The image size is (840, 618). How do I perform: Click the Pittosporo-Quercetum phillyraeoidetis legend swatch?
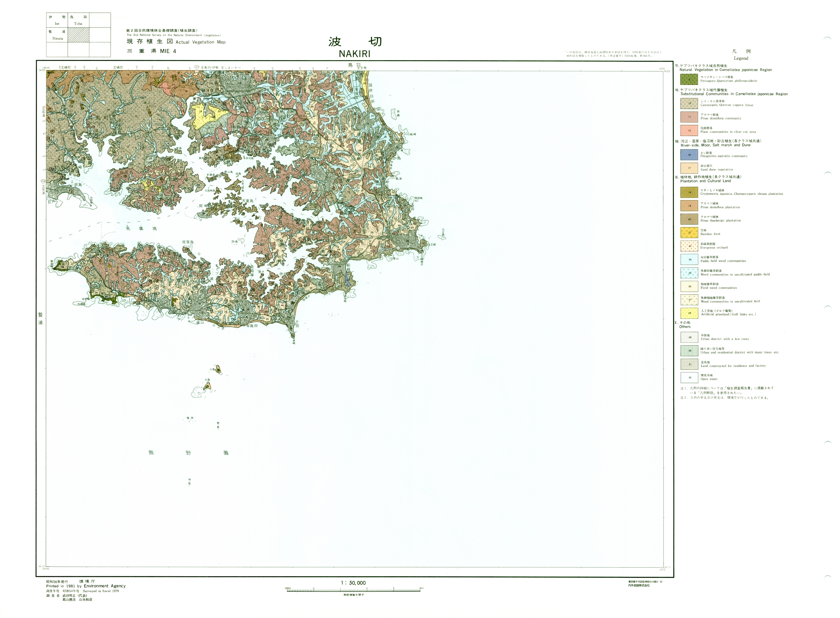(689, 79)
